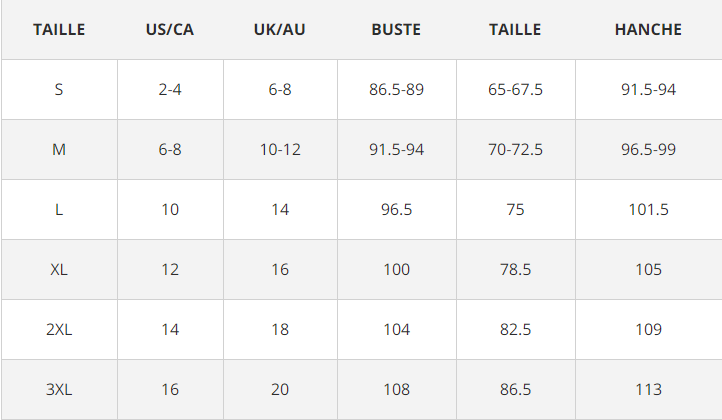Click the 10-12 UK/AU cell
Screen dimensions: 722x420
(x=280, y=149)
